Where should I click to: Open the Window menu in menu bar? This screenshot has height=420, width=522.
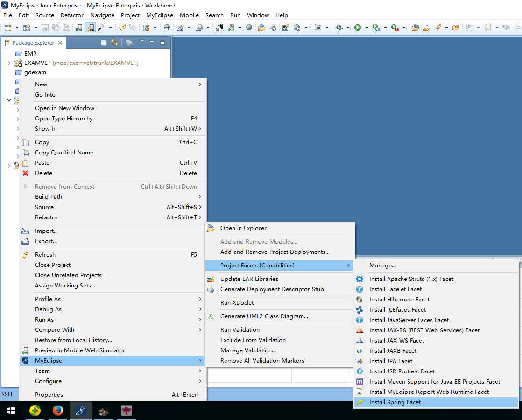coord(258,15)
